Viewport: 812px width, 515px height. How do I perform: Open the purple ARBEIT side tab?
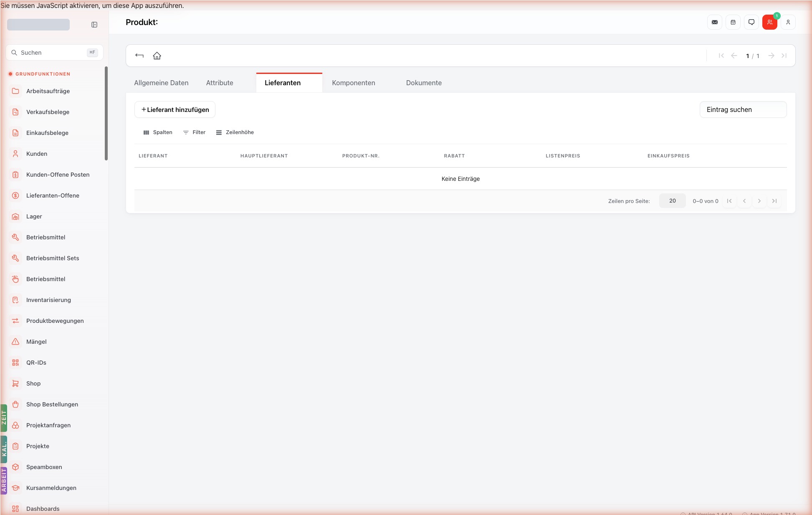tap(4, 481)
